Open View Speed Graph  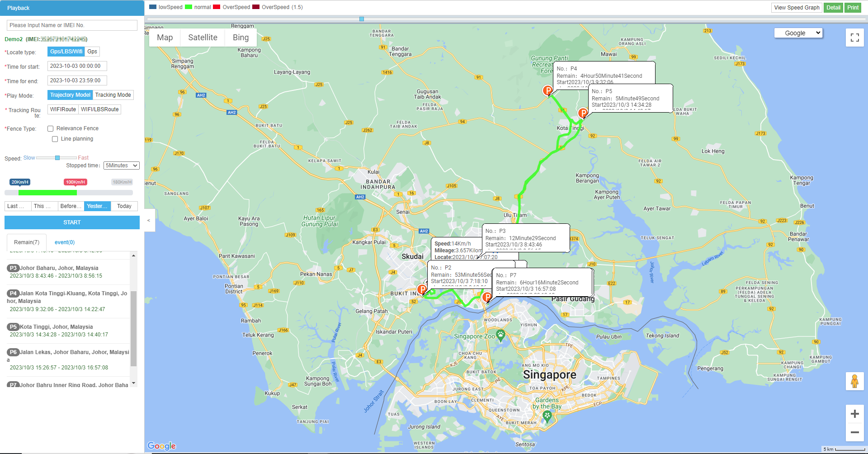click(x=797, y=8)
